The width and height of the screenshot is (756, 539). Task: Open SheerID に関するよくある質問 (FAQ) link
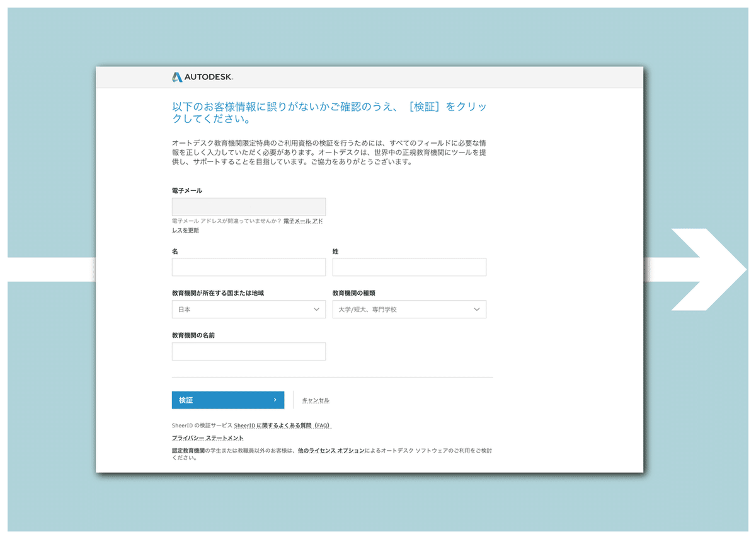[282, 426]
